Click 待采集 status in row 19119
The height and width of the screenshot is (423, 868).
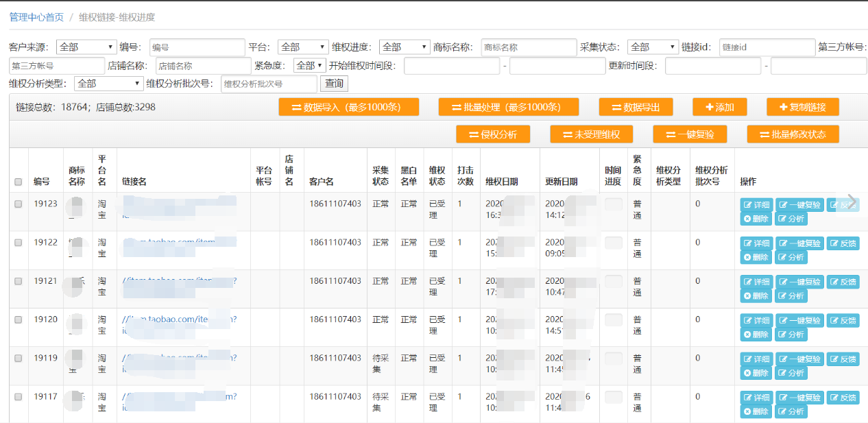click(x=381, y=363)
